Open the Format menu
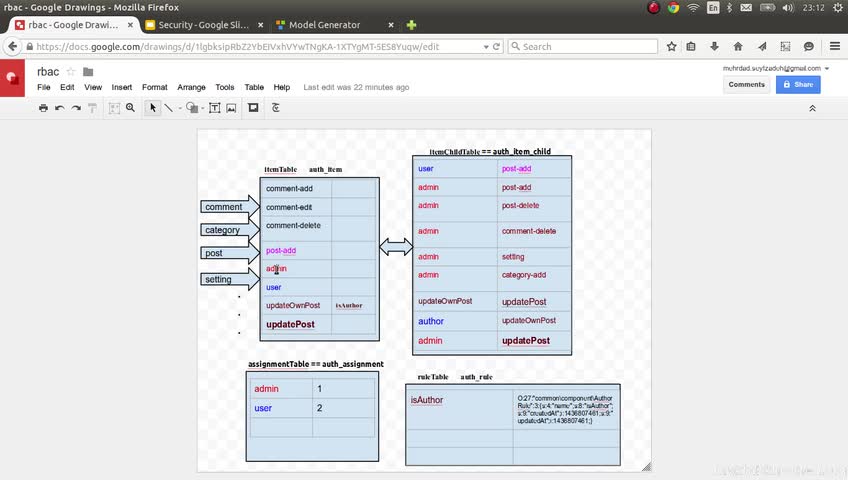The width and height of the screenshot is (848, 480). point(155,87)
